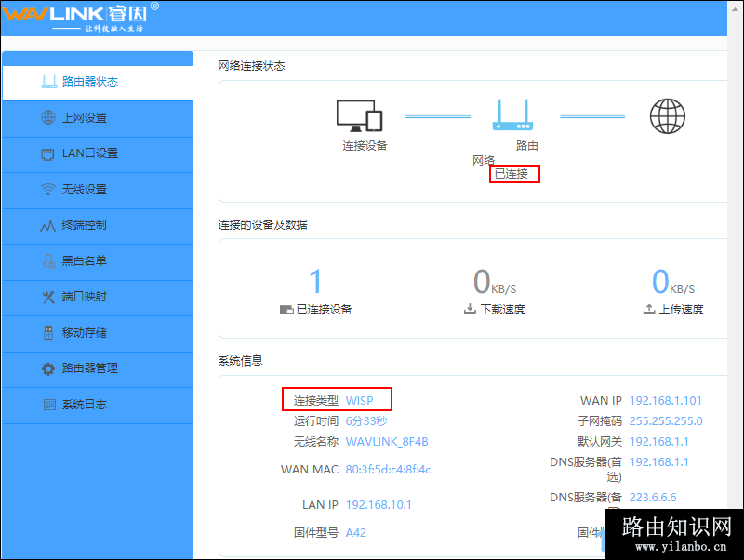Click the download arrow icon beside 下载速度

[x=470, y=309]
